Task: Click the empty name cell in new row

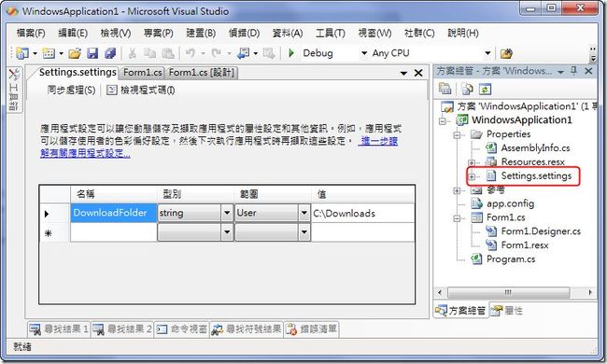Action: click(x=114, y=232)
